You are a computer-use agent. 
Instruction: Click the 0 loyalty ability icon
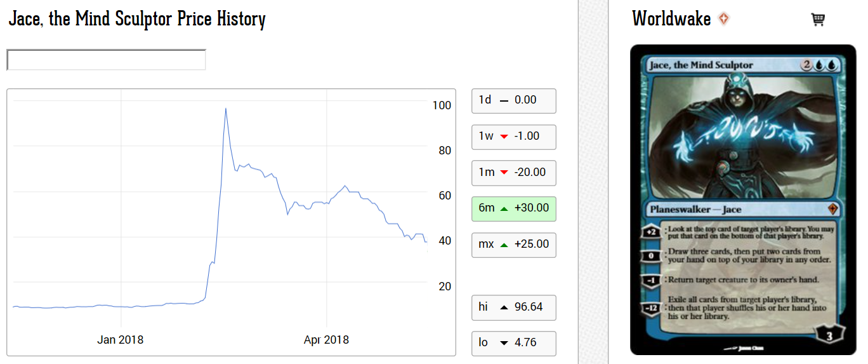tap(651, 255)
